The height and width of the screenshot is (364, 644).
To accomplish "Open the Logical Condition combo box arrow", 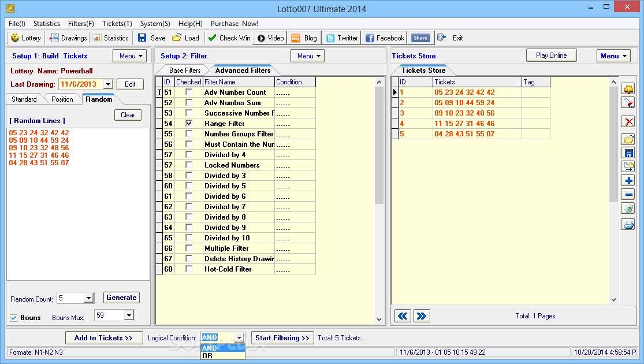I will click(x=240, y=337).
